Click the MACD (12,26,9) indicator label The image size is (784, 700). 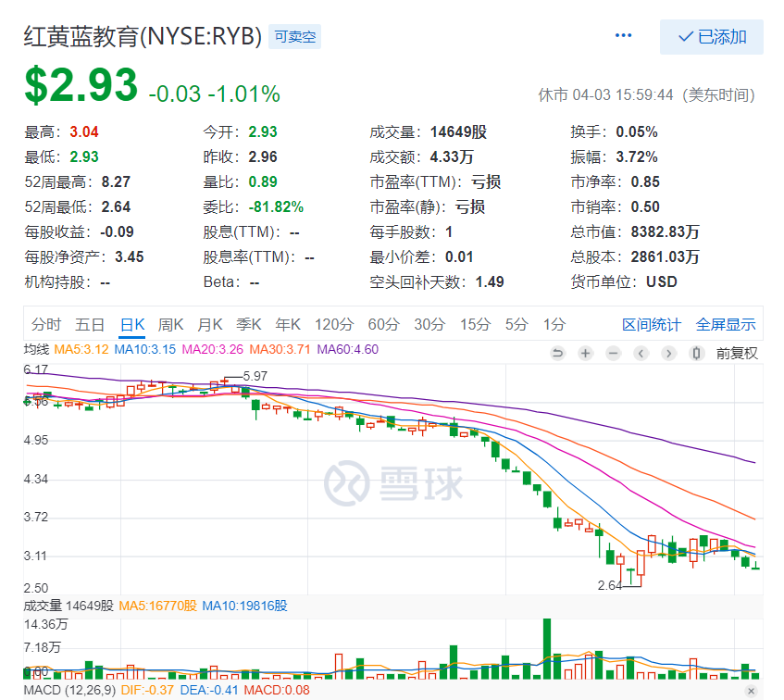[69, 690]
